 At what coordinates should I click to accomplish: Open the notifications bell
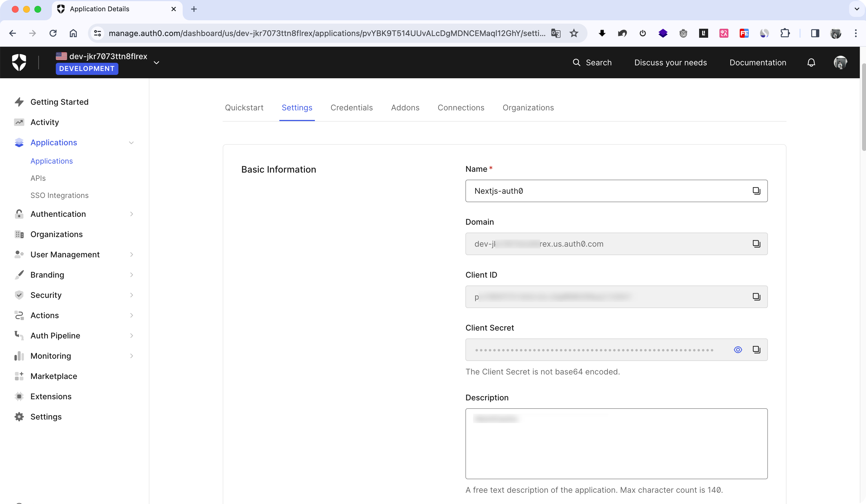[x=811, y=62]
